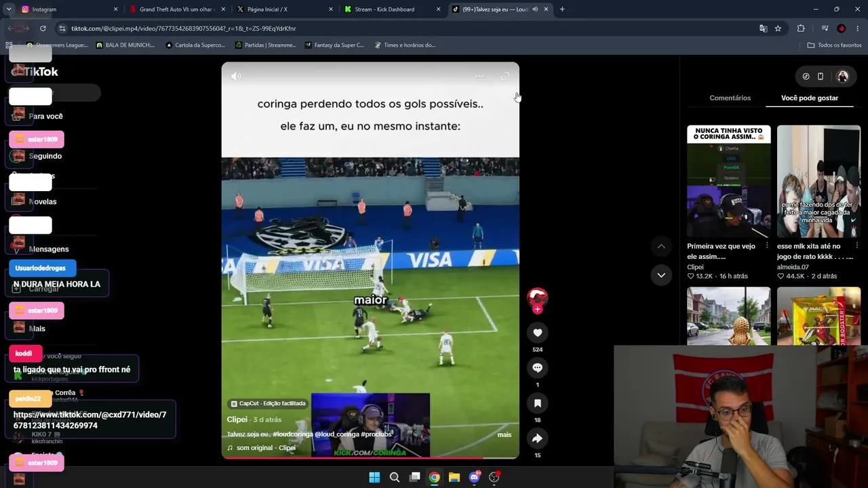
Task: Open the 'Todos os favoritos' folder
Action: point(834,45)
